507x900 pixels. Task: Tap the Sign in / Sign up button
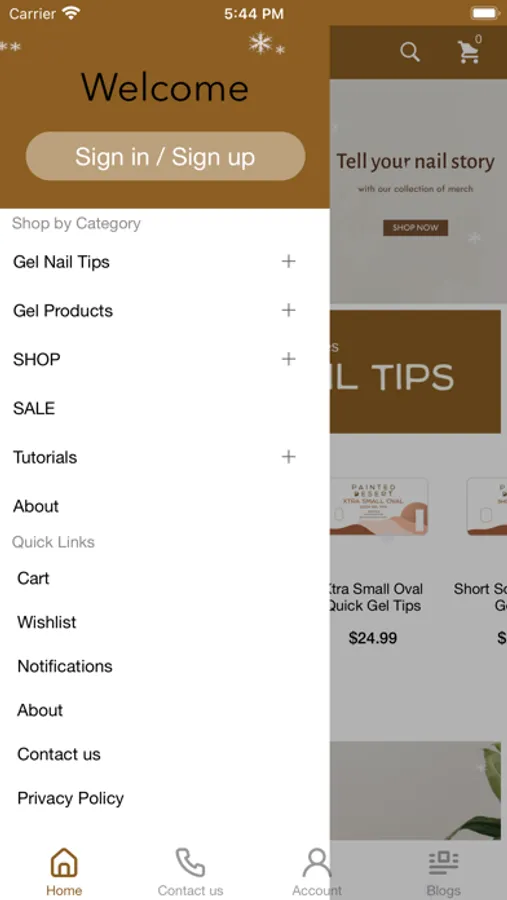coord(165,156)
